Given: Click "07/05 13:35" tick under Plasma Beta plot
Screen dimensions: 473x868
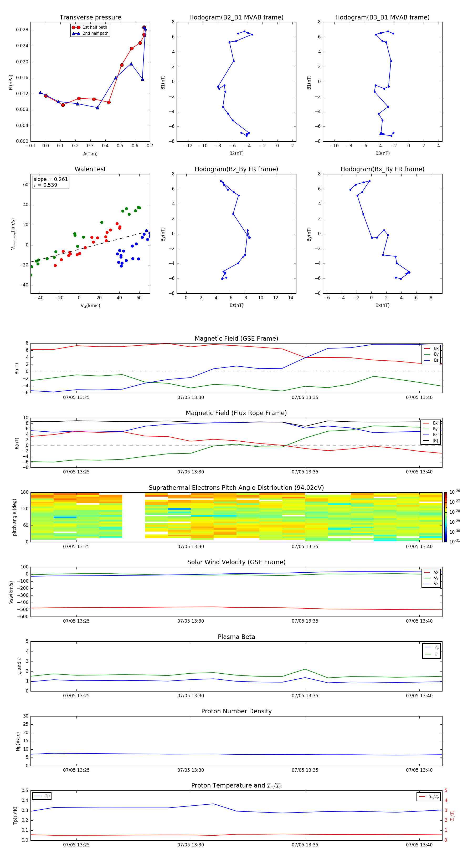Looking at the screenshot, I should [x=305, y=696].
